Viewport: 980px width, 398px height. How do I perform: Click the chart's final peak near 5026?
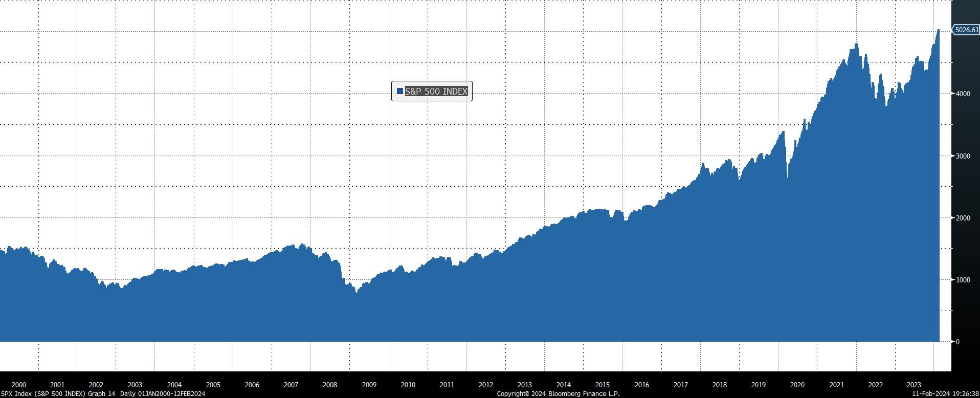pyautogui.click(x=938, y=30)
